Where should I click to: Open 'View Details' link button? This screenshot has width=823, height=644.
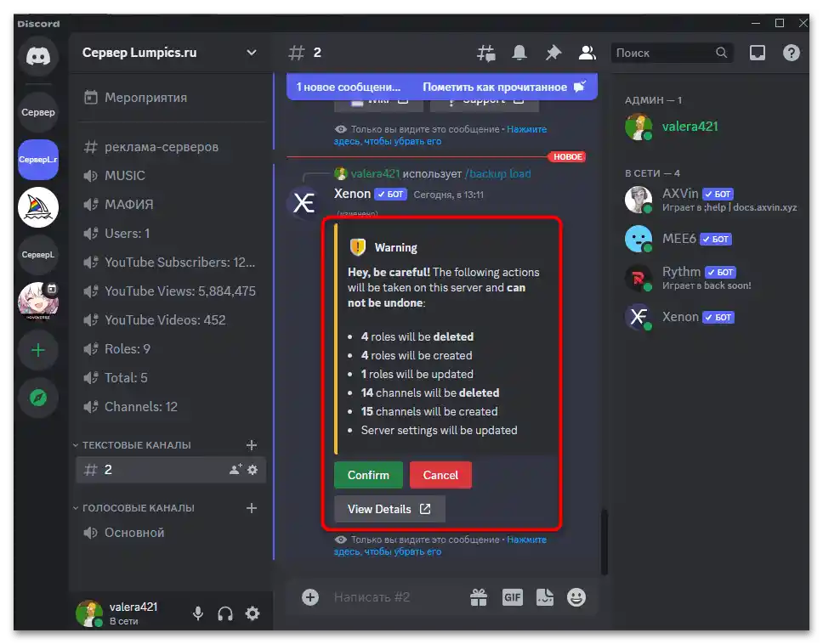[x=389, y=509]
